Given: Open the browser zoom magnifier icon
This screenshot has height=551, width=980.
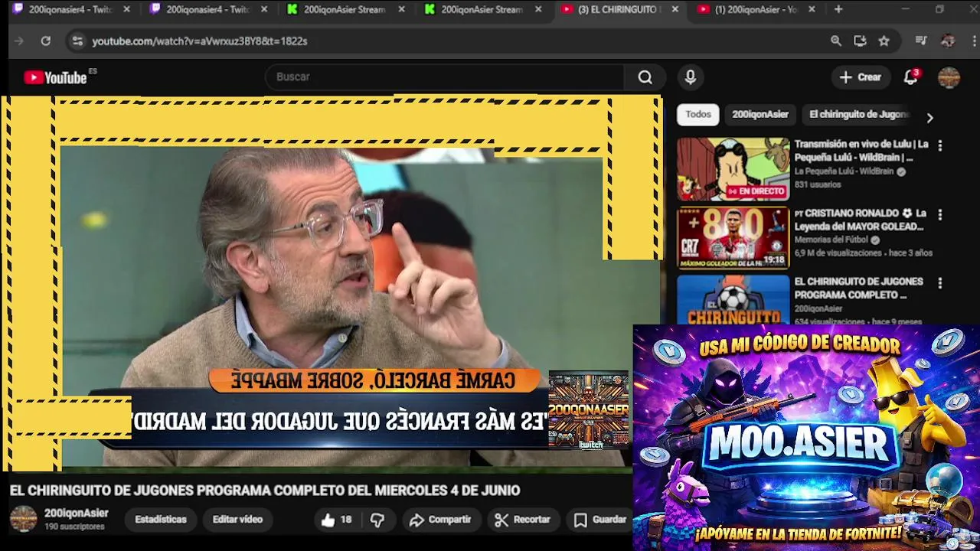Looking at the screenshot, I should pos(836,41).
